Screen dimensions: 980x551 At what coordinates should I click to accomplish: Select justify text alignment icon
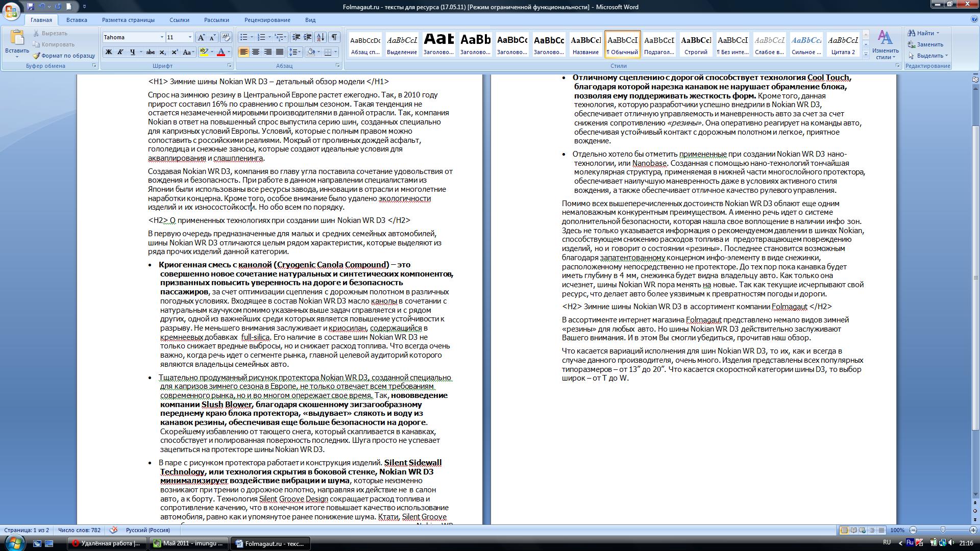click(280, 52)
